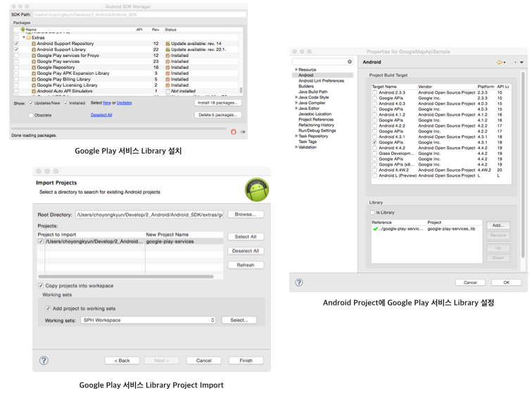Toggle 'Copy projects into workspace' checkbox
Image resolution: width=532 pixels, height=398 pixels.
(41, 286)
